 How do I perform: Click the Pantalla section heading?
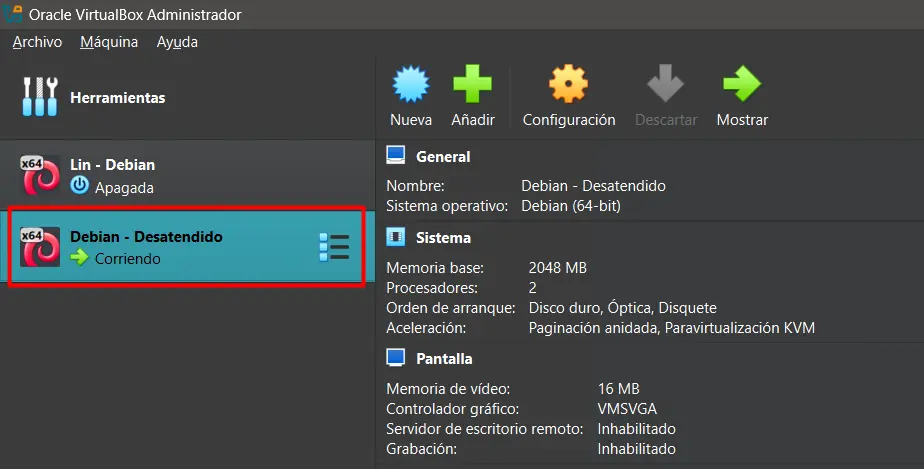coord(444,358)
